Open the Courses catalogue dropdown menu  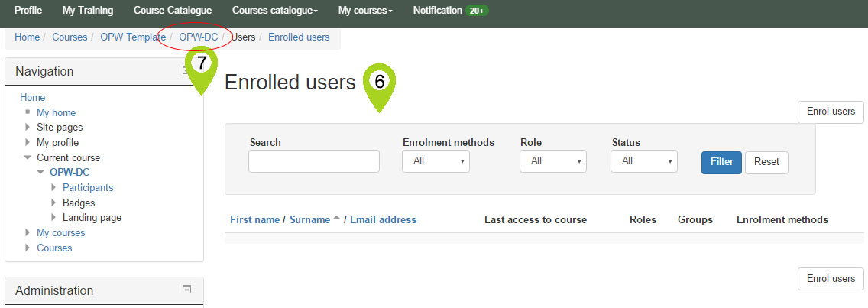click(x=275, y=11)
